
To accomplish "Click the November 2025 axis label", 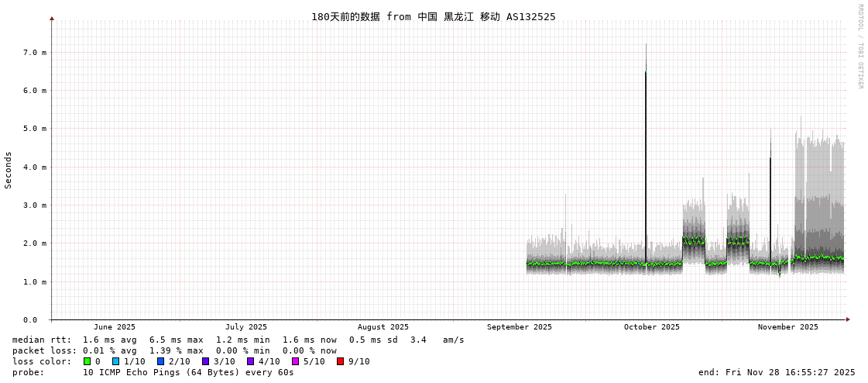I will (787, 327).
